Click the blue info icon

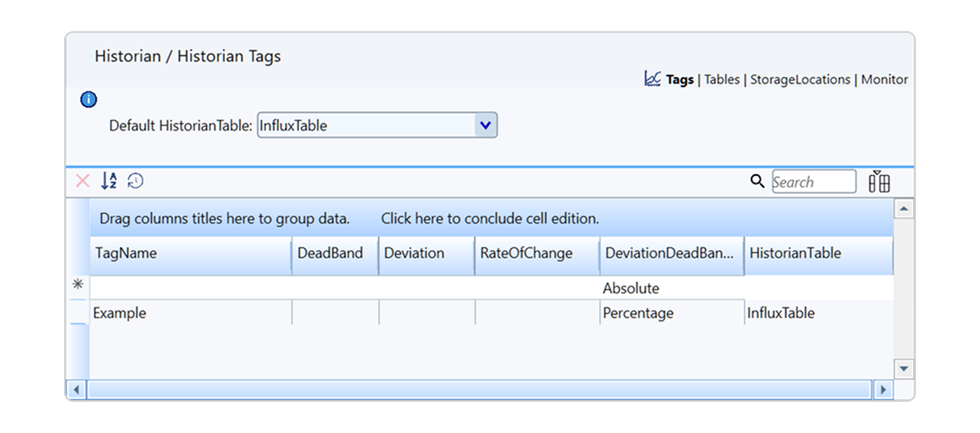tap(89, 99)
